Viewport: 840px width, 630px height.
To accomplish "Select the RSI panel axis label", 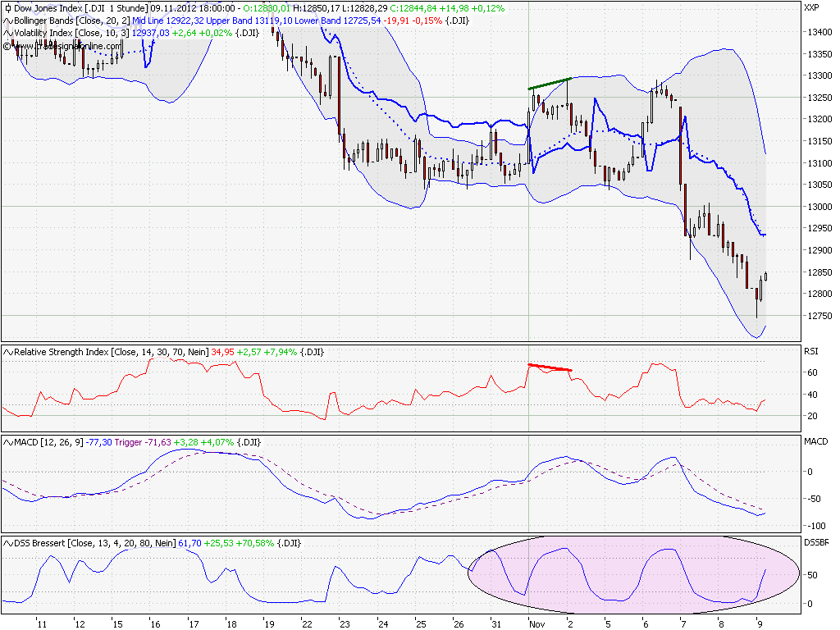I will 812,352.
